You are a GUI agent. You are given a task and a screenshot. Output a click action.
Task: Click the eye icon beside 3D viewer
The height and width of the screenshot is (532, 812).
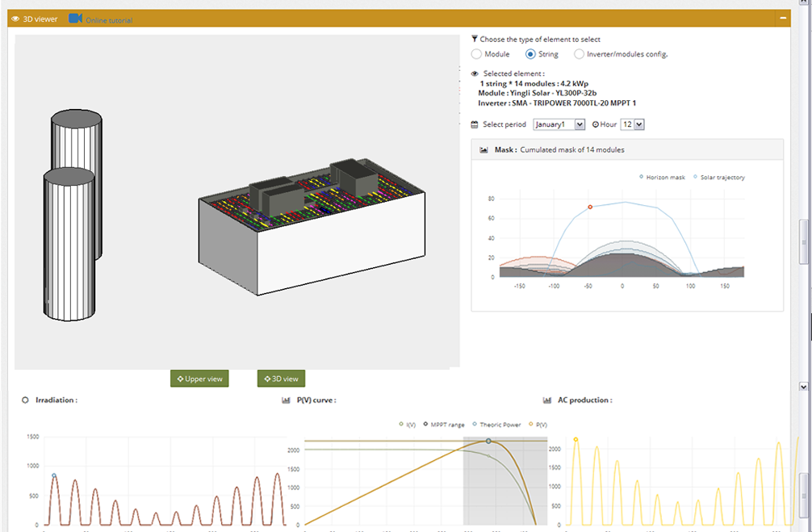15,19
